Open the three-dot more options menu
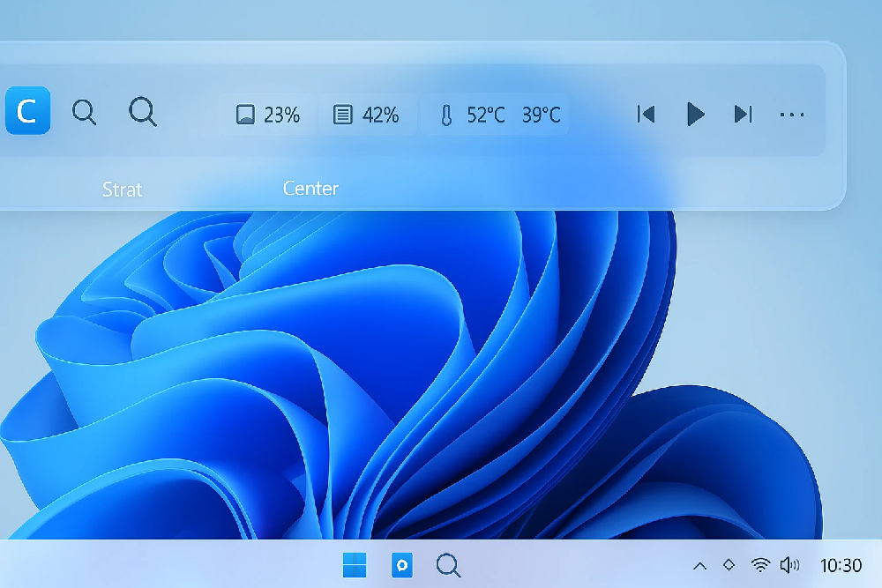This screenshot has height=588, width=882. 792,115
